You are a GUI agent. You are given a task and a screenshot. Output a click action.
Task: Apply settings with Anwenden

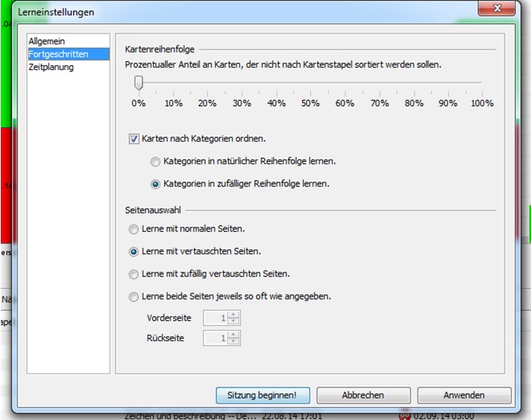pyautogui.click(x=464, y=395)
